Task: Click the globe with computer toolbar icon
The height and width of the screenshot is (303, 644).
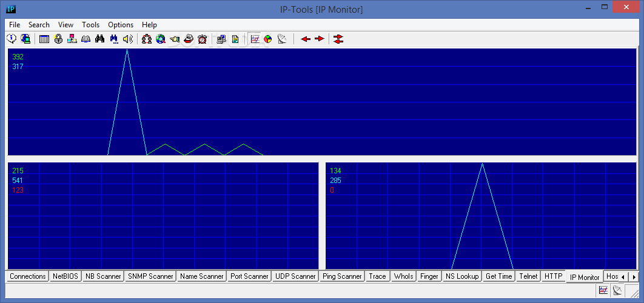Action: click(25, 39)
